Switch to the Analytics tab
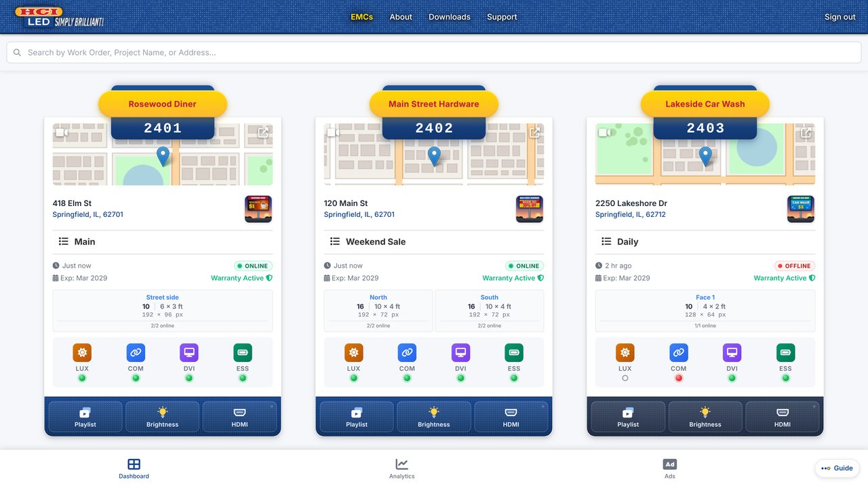This screenshot has width=868, height=488. (402, 468)
